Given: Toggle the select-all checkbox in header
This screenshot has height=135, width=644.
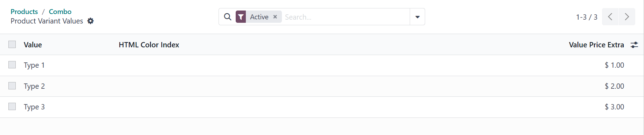Looking at the screenshot, I should pos(12,44).
